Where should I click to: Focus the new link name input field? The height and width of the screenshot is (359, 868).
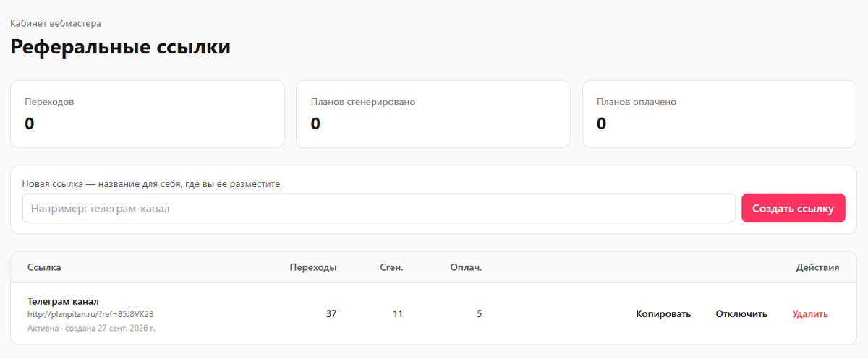(379, 208)
